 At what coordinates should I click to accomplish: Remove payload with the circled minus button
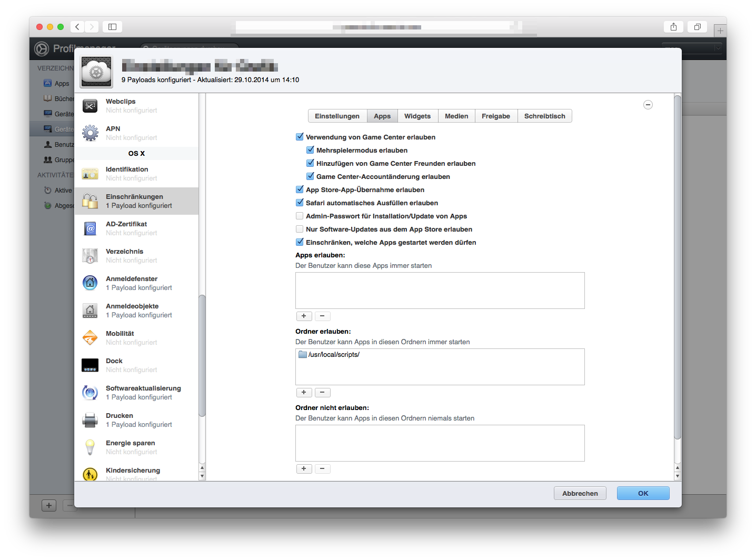click(x=648, y=105)
